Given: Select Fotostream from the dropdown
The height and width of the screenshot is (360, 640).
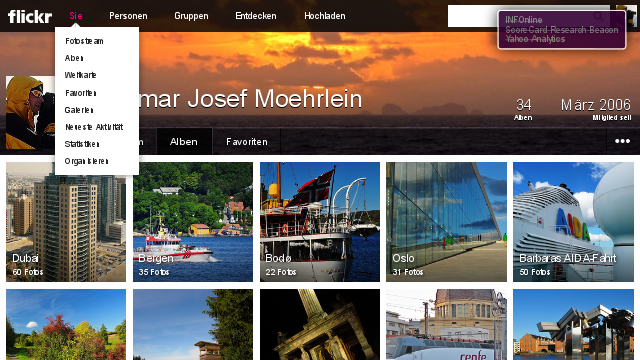Looking at the screenshot, I should click(84, 41).
